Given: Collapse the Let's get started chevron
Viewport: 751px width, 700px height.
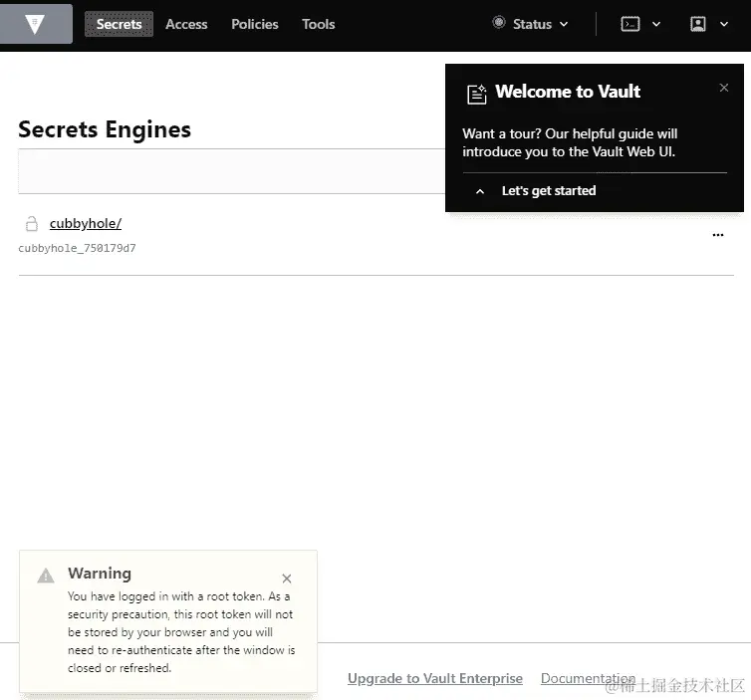Looking at the screenshot, I should click(x=479, y=191).
